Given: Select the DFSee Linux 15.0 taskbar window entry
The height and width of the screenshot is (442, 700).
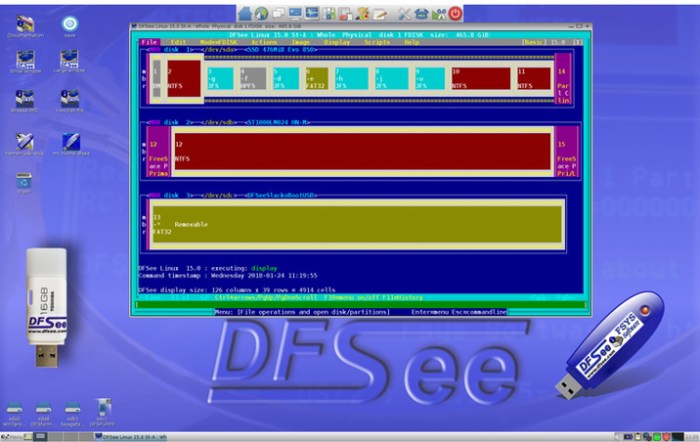Looking at the screenshot, I should click(x=131, y=437).
